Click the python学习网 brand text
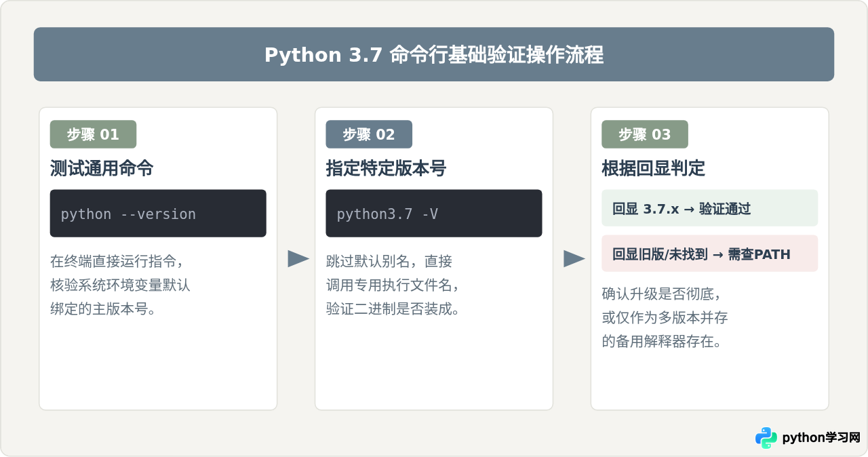 821,438
